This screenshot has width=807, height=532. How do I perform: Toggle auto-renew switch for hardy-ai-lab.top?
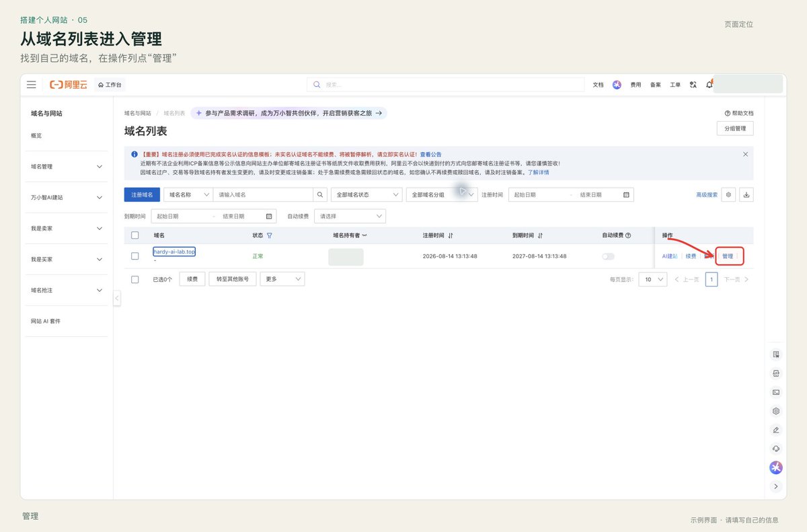tap(609, 256)
